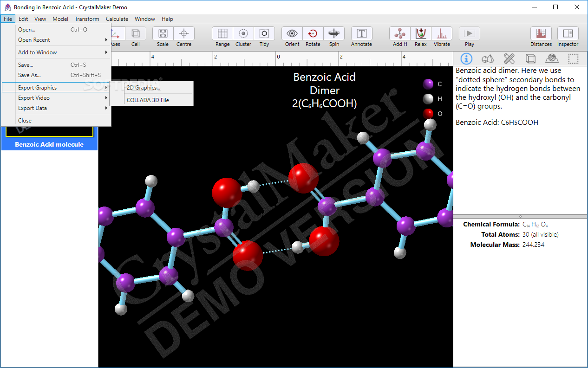Click the Centre tool icon
588x368 pixels.
(x=184, y=33)
